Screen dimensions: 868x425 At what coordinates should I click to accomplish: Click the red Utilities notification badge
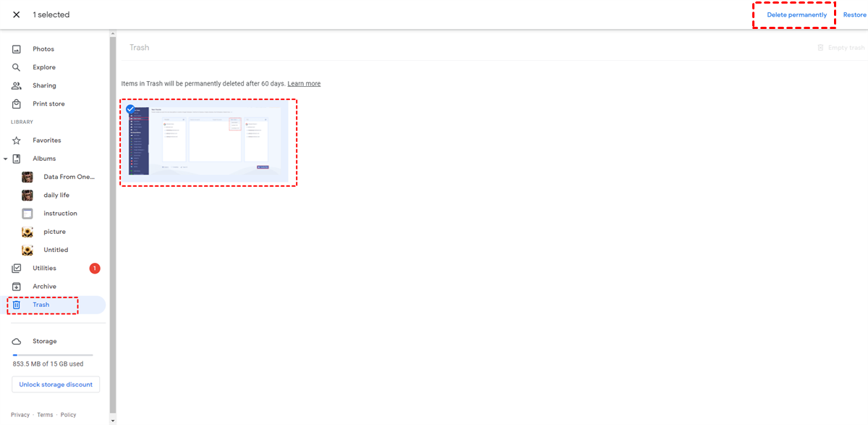95,269
